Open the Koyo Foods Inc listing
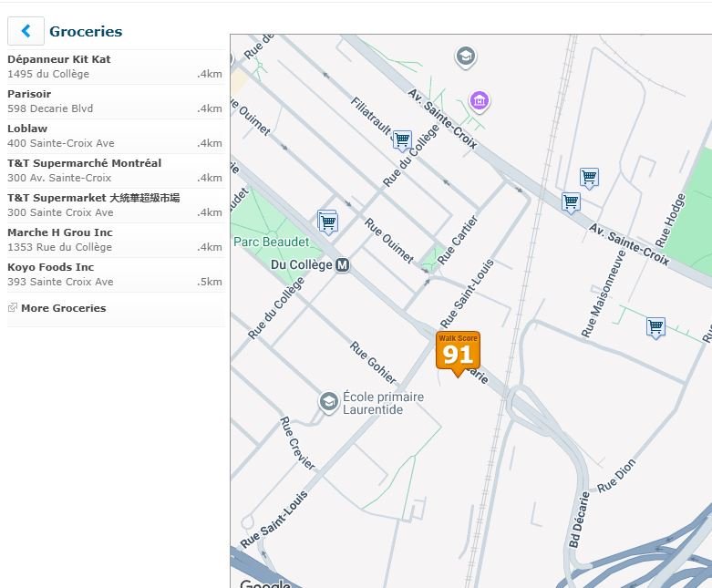Viewport: 712px width, 588px height. tap(116, 274)
